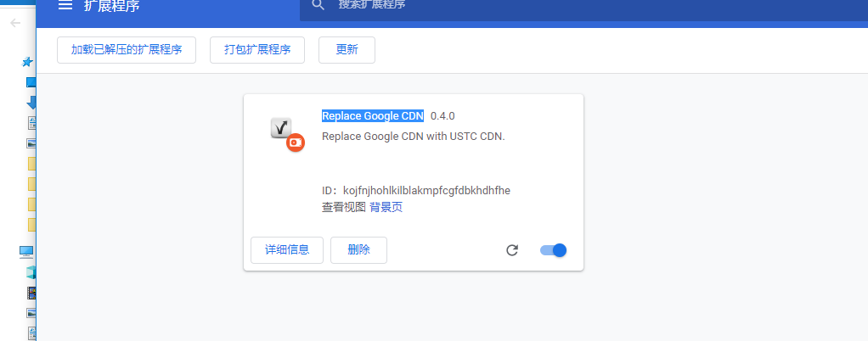Disable the Replace Google CDN toggle
The image size is (868, 341).
click(x=554, y=250)
